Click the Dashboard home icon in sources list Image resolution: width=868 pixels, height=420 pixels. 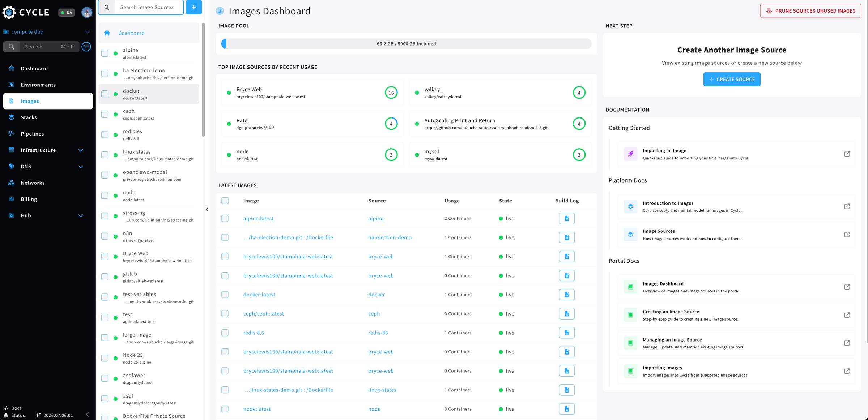click(107, 33)
